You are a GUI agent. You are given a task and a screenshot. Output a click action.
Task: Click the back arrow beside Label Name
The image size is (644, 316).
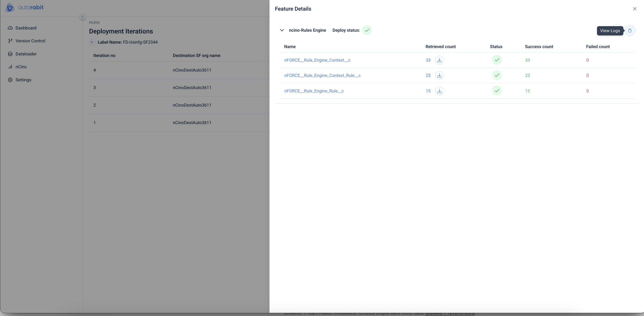coord(92,42)
